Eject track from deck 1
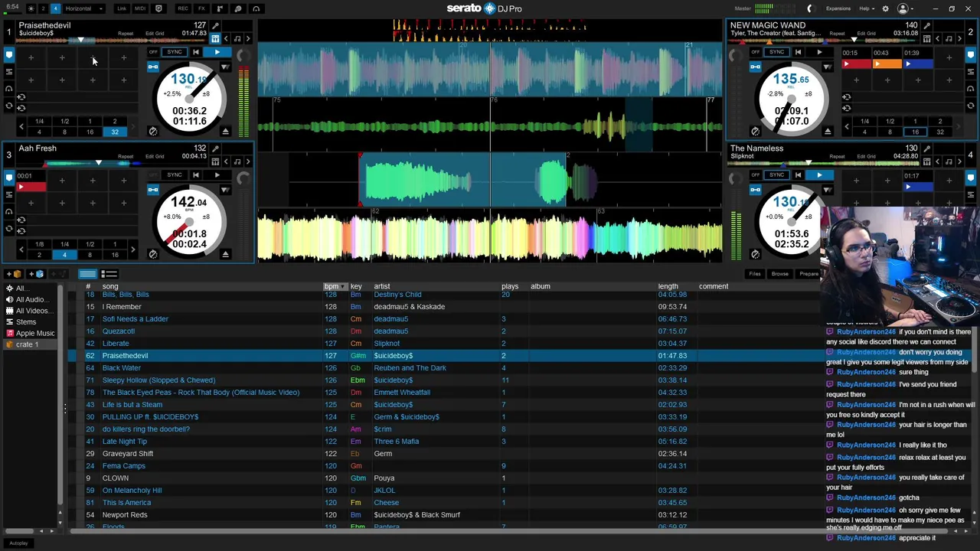This screenshot has width=980, height=551. click(x=225, y=132)
